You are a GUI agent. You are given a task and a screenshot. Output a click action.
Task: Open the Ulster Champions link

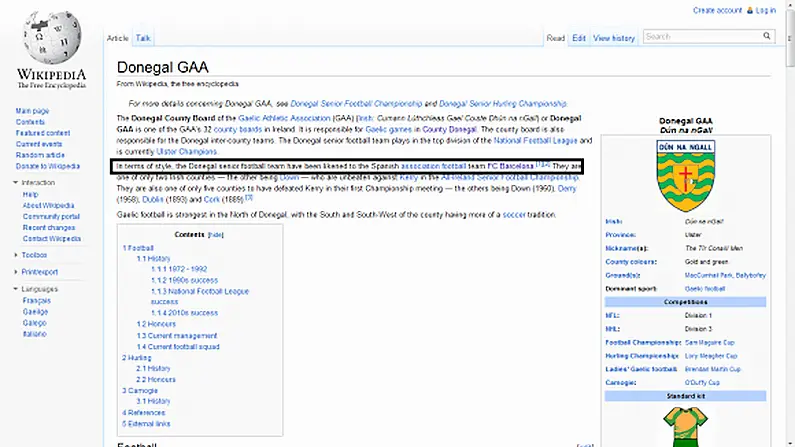point(186,152)
